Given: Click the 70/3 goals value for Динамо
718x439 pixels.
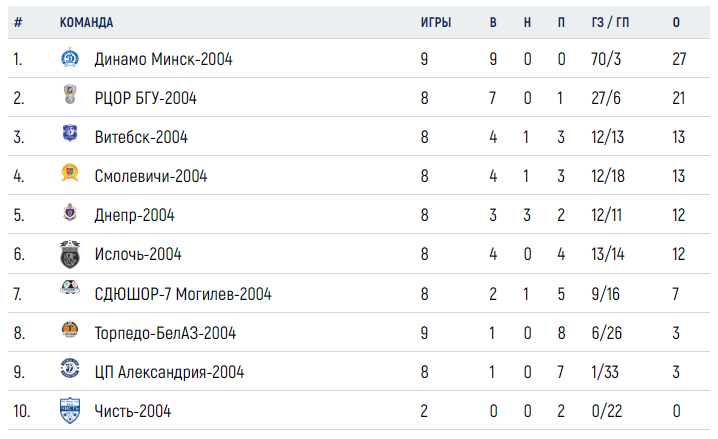Looking at the screenshot, I should pos(606,59).
